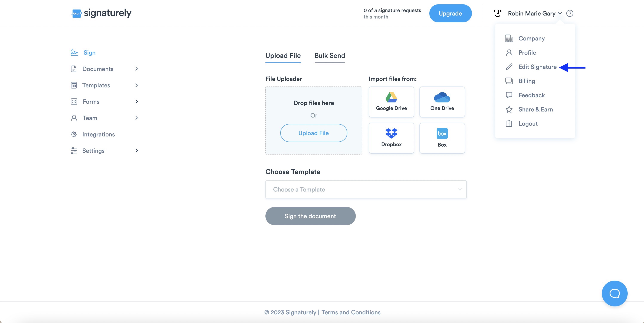
Task: Import a file from Box
Action: (x=442, y=138)
